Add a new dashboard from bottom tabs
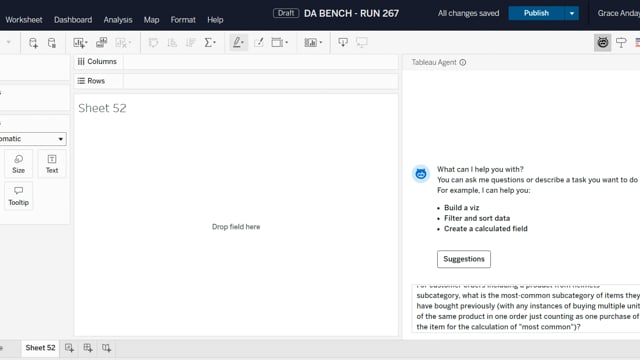The height and width of the screenshot is (360, 640). point(88,348)
